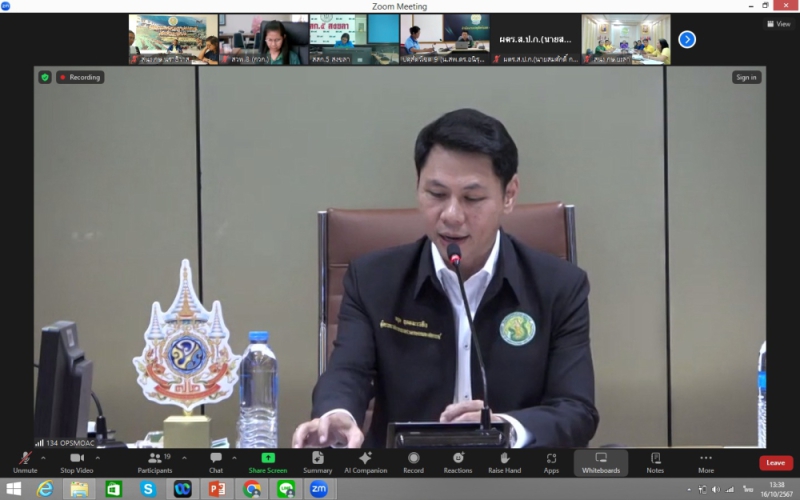Open the Notes tool
Viewport: 800px width, 500px height.
pyautogui.click(x=655, y=459)
